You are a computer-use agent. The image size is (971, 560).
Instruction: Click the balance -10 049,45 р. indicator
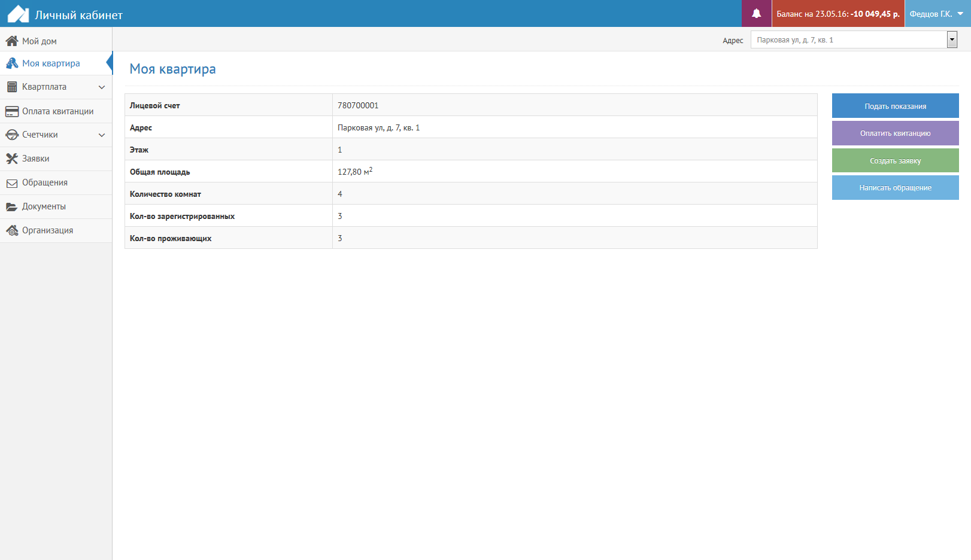point(838,13)
